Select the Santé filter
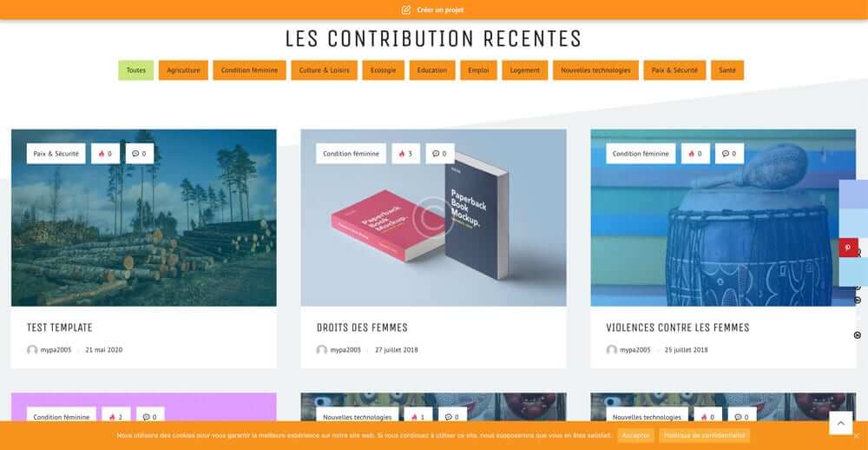 [x=727, y=70]
